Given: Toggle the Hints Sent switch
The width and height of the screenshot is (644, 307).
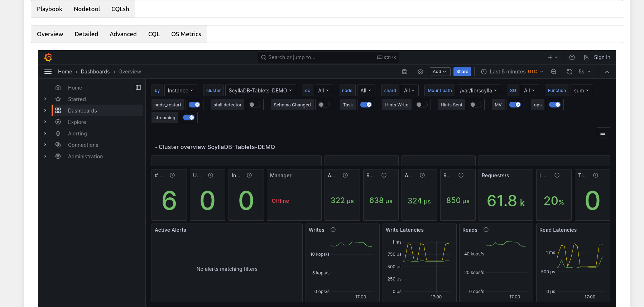Looking at the screenshot, I should [x=476, y=105].
